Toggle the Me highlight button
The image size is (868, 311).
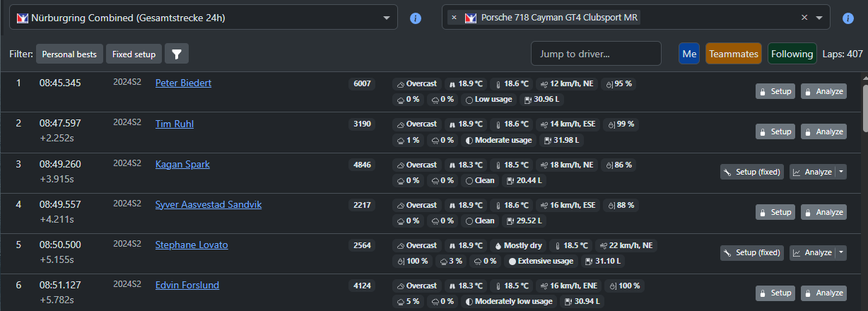[x=689, y=54]
